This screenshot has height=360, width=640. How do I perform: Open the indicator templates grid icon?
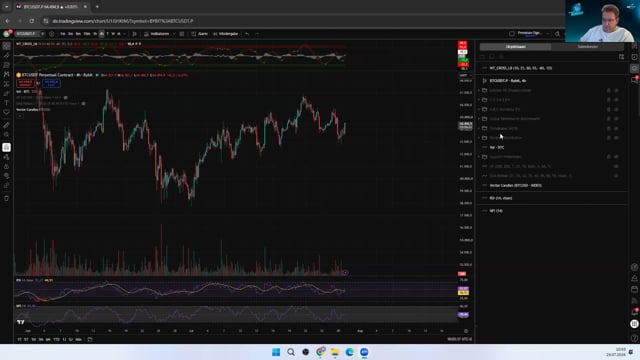(182, 33)
